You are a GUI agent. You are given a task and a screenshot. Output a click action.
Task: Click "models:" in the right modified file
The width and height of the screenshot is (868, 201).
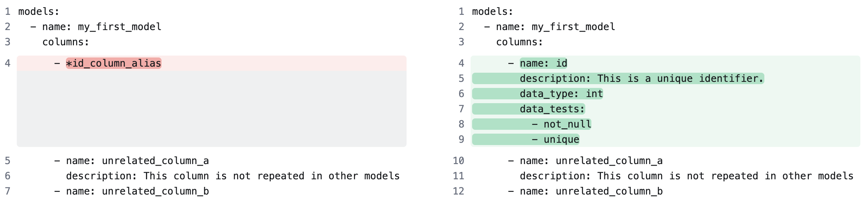click(x=493, y=11)
